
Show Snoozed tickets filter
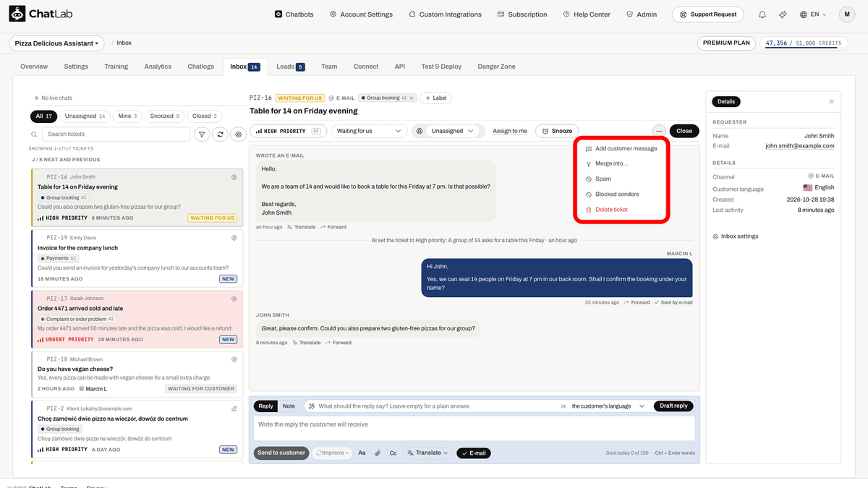(165, 116)
